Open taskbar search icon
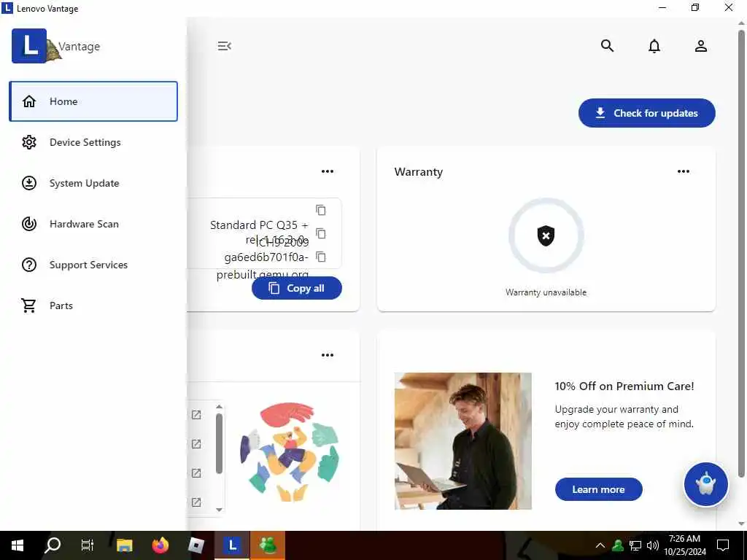The image size is (747, 560). click(x=53, y=545)
